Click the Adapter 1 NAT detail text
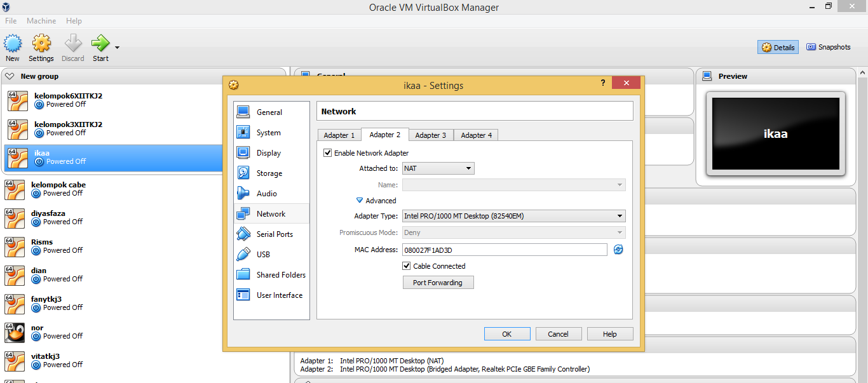This screenshot has height=383, width=868. 392,361
